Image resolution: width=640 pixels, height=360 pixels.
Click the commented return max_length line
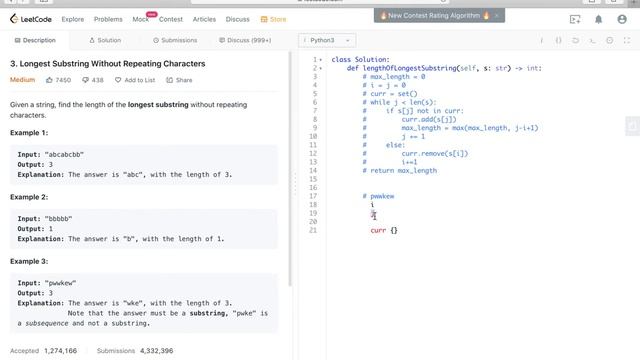click(400, 171)
